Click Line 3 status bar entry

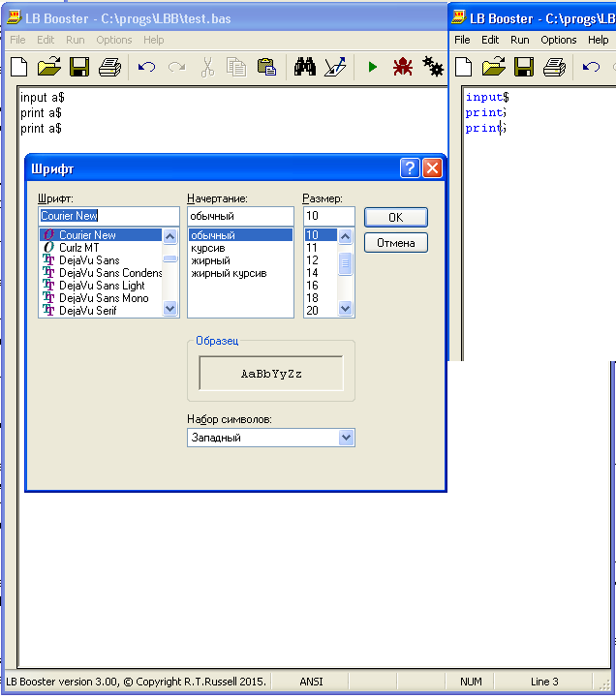click(x=544, y=682)
